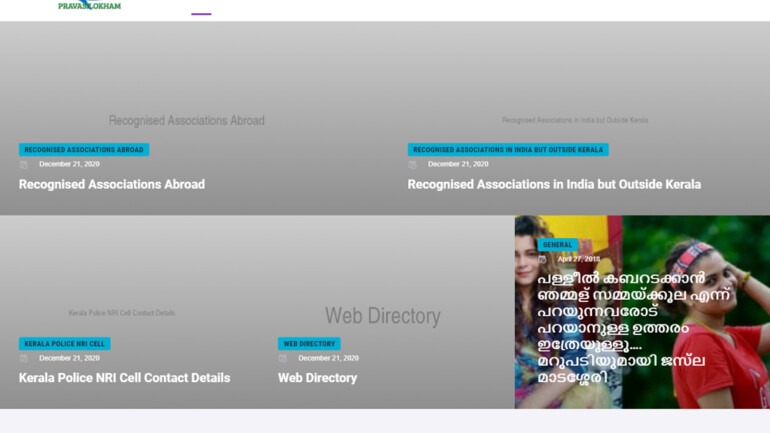Select the Recognised Associations Abroad category tag
The height and width of the screenshot is (433, 770).
[x=84, y=150]
